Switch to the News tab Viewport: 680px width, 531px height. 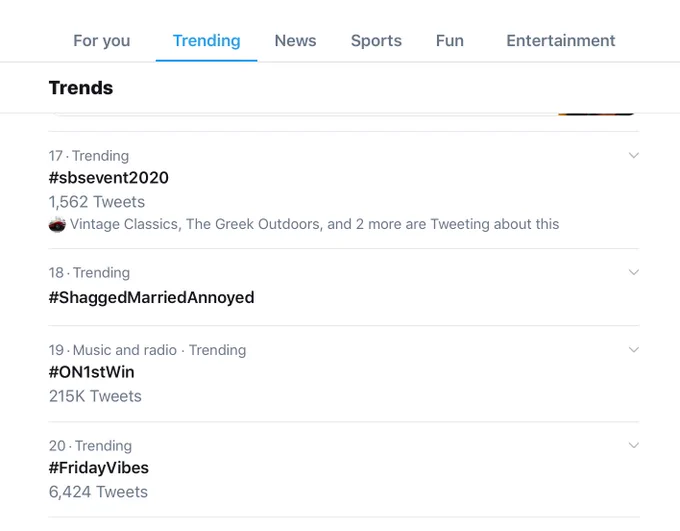pos(295,41)
